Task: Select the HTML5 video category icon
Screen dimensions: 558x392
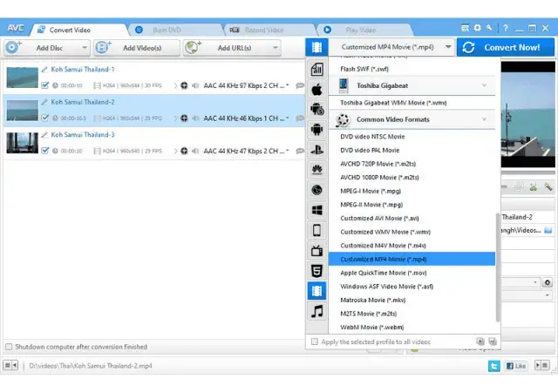Action: tap(316, 271)
